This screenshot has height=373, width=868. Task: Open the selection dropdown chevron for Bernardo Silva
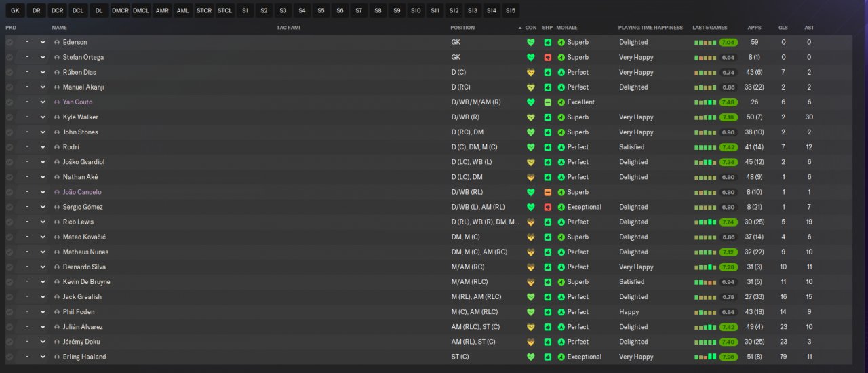coord(43,267)
